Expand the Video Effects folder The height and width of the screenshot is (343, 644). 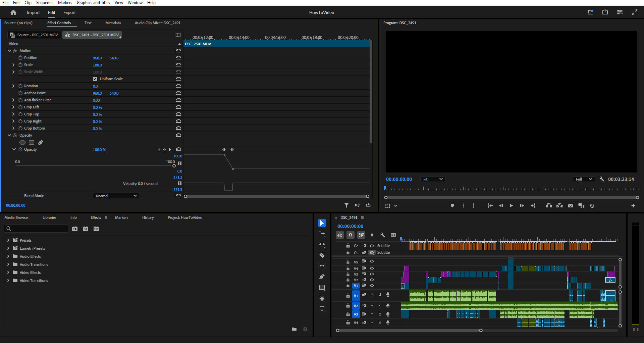pyautogui.click(x=8, y=273)
